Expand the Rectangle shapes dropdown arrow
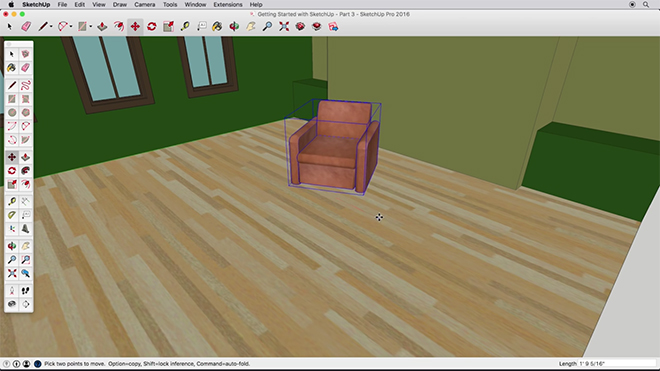The width and height of the screenshot is (660, 371). click(x=90, y=27)
